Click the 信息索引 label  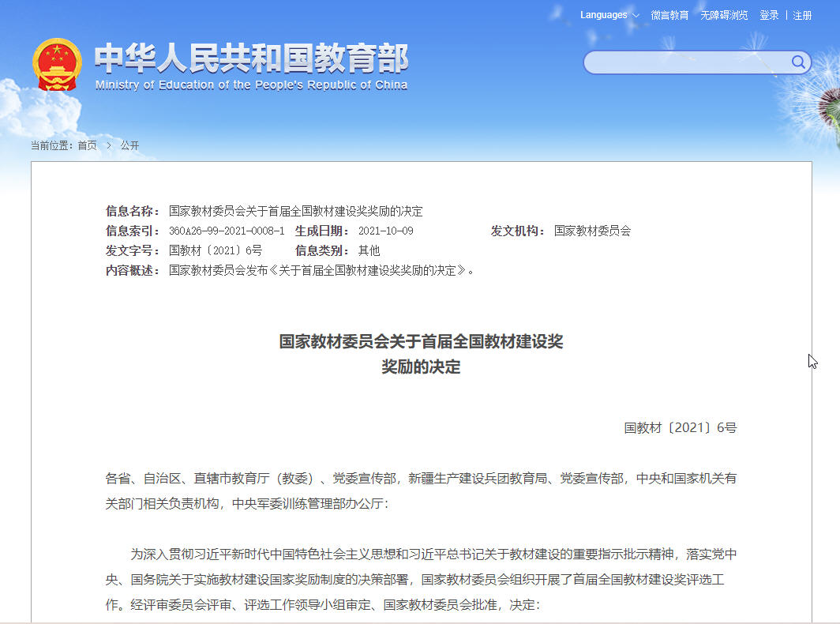tap(133, 231)
